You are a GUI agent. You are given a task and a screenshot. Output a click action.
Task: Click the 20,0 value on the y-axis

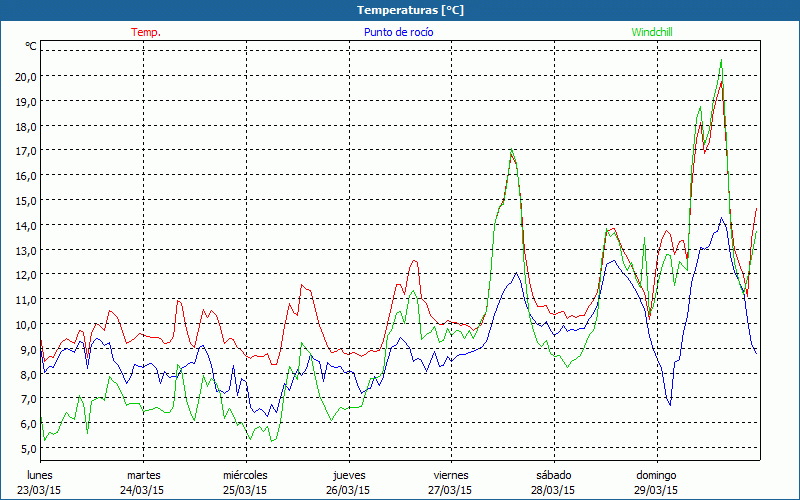click(x=26, y=76)
